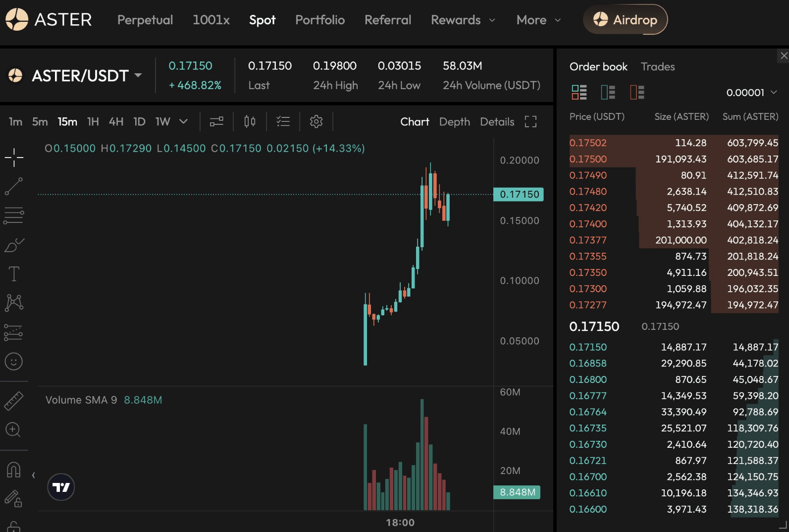Click the 24h Volume value 58.03M

tap(463, 66)
